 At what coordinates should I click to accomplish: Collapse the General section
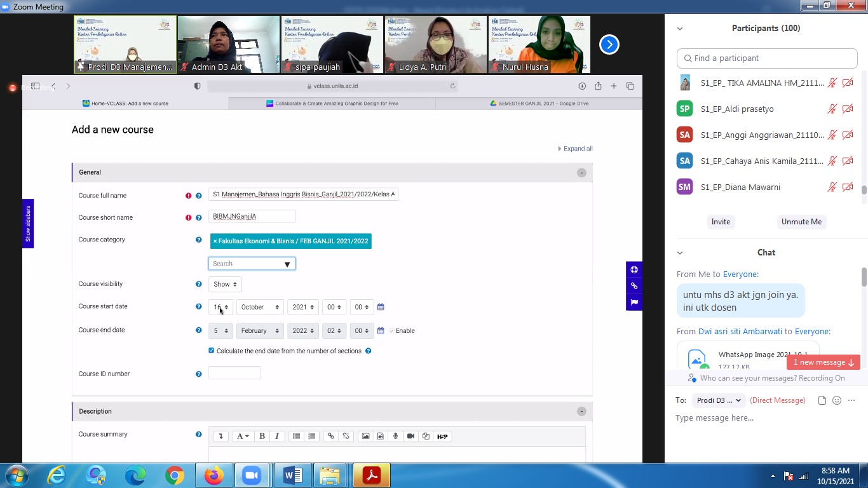(581, 173)
